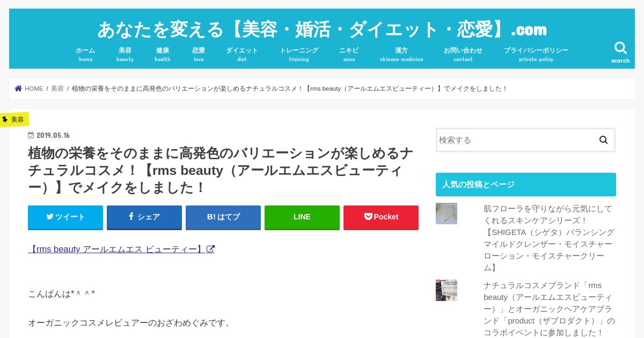
Task: Click the post date 2019.05.16
Action: tap(53, 135)
